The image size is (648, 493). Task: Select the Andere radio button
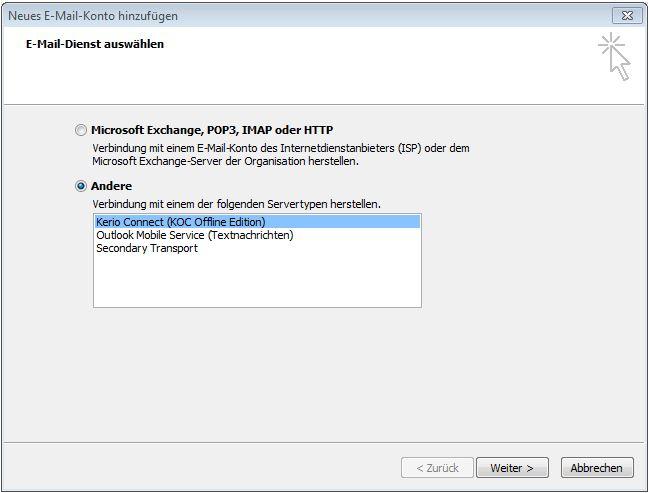click(81, 186)
